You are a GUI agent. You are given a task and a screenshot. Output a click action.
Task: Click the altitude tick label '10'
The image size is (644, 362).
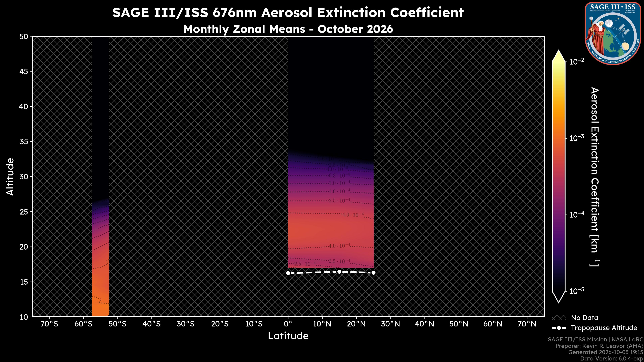coord(24,317)
